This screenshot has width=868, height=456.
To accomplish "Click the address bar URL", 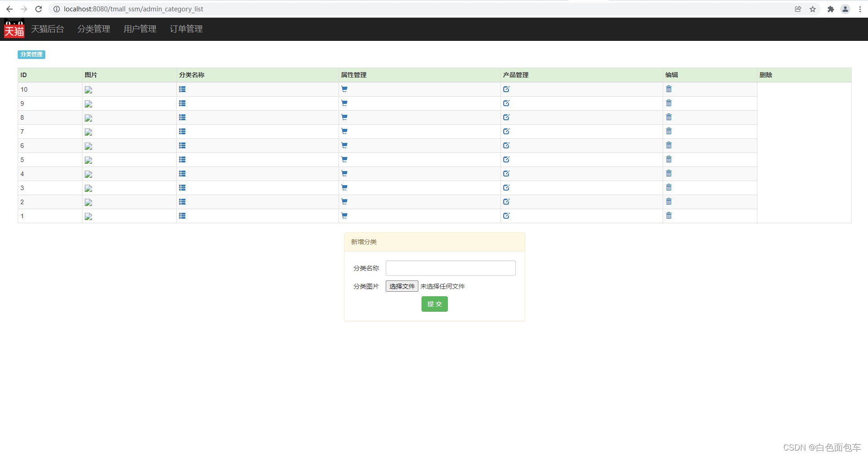I will click(x=133, y=9).
